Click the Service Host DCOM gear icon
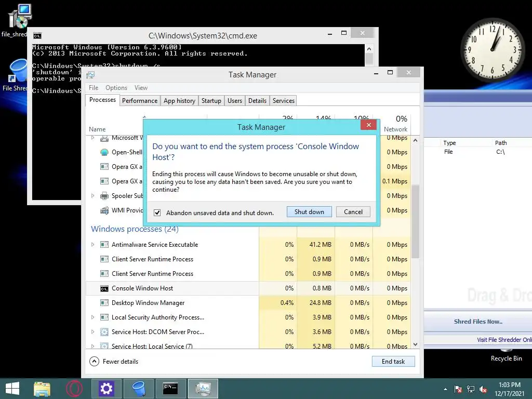This screenshot has height=399, width=532. (104, 332)
